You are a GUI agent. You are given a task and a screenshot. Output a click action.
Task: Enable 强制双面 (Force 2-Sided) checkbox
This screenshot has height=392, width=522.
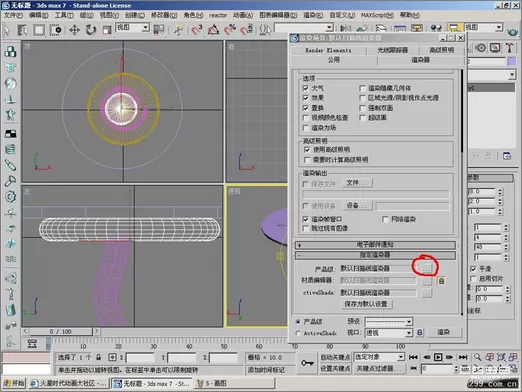[x=363, y=108]
